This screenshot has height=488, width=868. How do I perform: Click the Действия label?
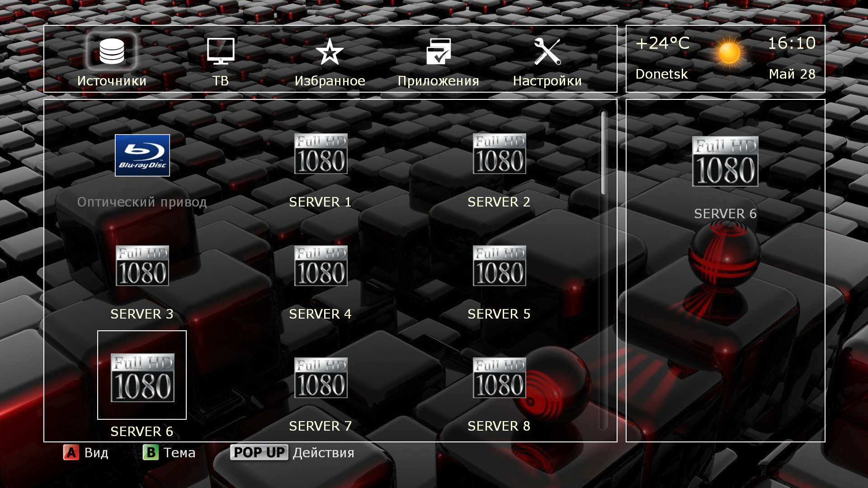coord(324,453)
